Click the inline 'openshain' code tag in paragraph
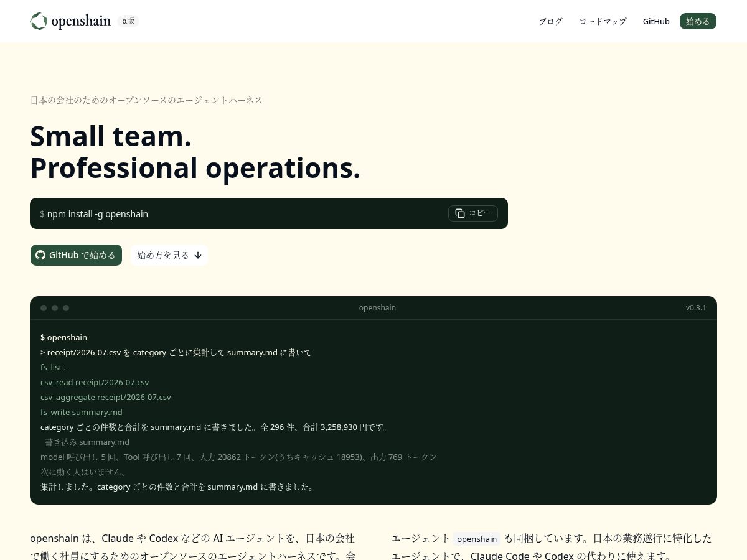Image resolution: width=747 pixels, height=560 pixels. tap(477, 539)
